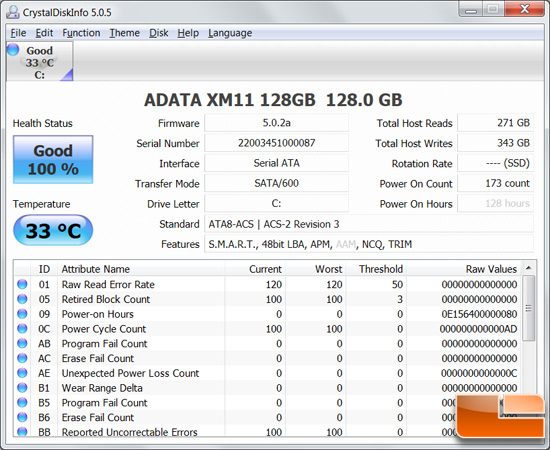This screenshot has height=450, width=550.
Task: Close the CrystalDiskInfo window
Action: 525,9
